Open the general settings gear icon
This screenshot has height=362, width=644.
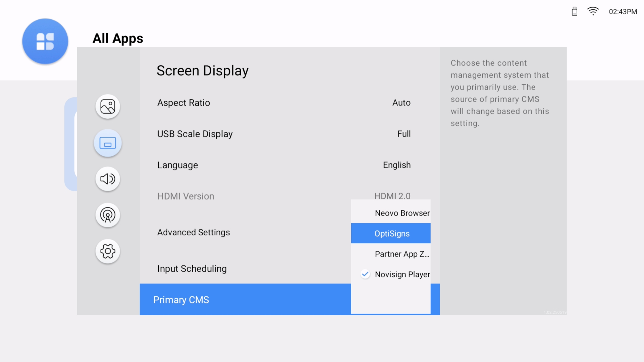tap(108, 251)
